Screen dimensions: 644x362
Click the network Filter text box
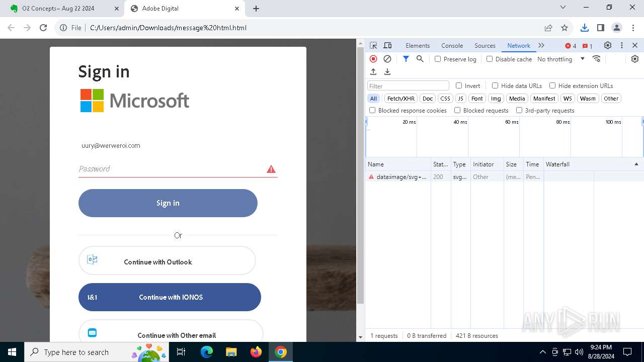408,86
